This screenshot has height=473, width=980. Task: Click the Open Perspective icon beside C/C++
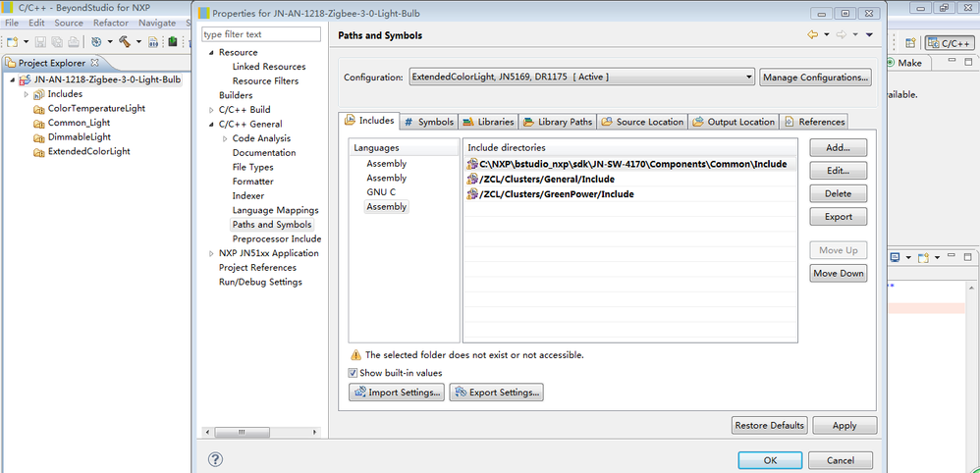(x=910, y=43)
